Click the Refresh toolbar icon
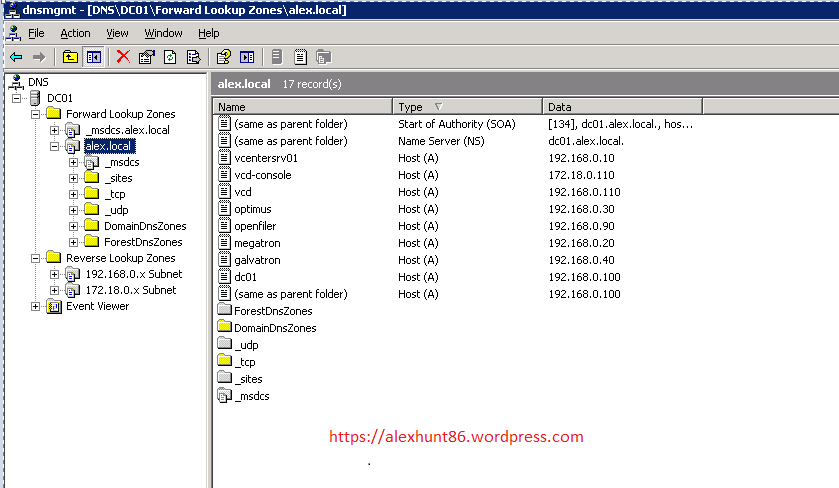This screenshot has width=839, height=488. [171, 57]
